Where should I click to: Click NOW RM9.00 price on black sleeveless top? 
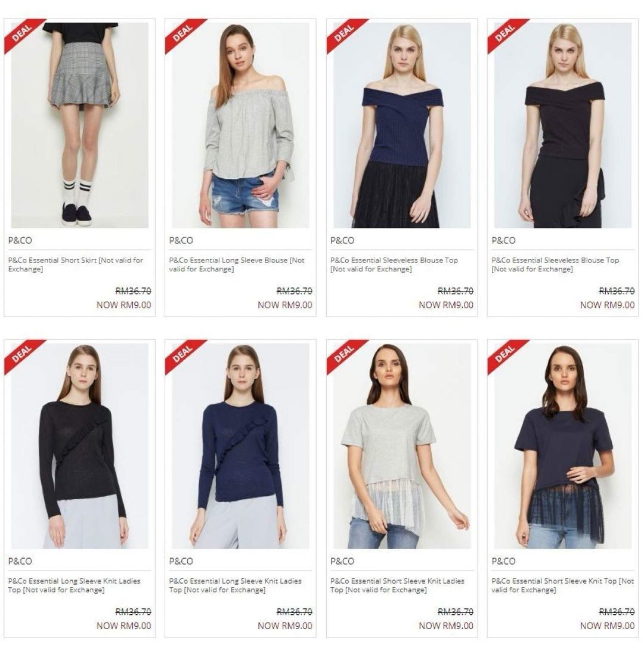click(x=607, y=305)
